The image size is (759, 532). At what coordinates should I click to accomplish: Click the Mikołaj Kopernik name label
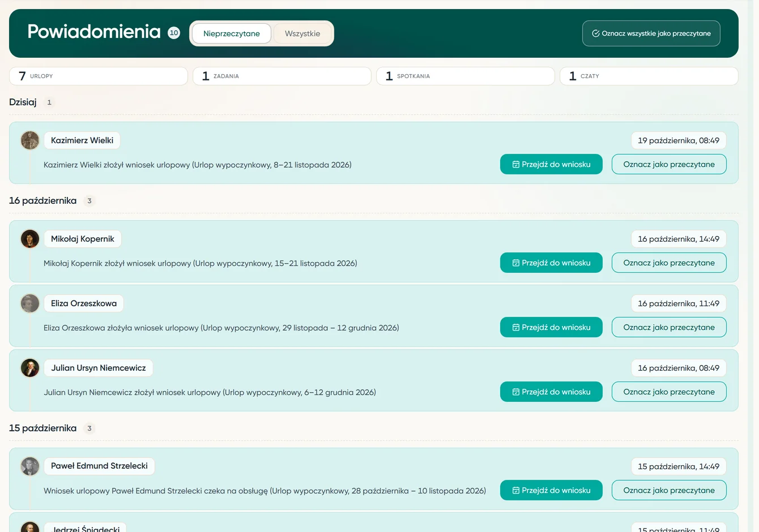coord(83,239)
